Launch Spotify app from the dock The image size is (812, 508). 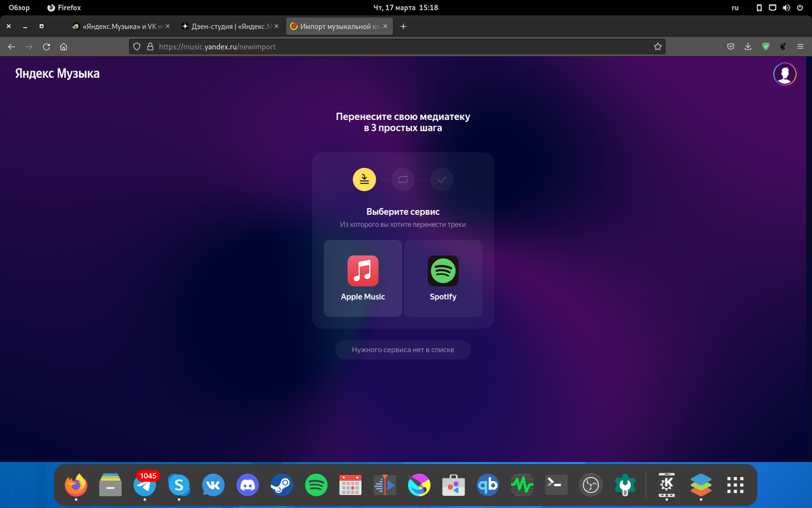pos(317,484)
